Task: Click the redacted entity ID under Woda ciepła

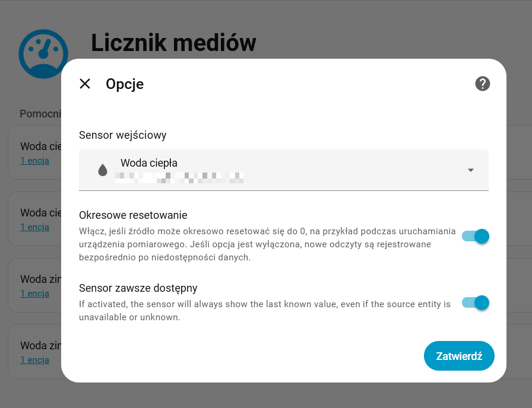Action: 179,177
